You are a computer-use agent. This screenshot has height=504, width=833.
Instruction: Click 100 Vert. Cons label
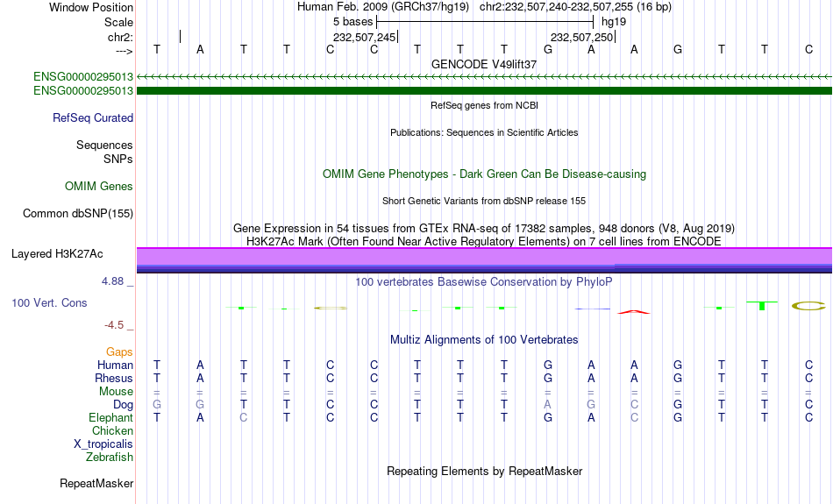point(49,302)
